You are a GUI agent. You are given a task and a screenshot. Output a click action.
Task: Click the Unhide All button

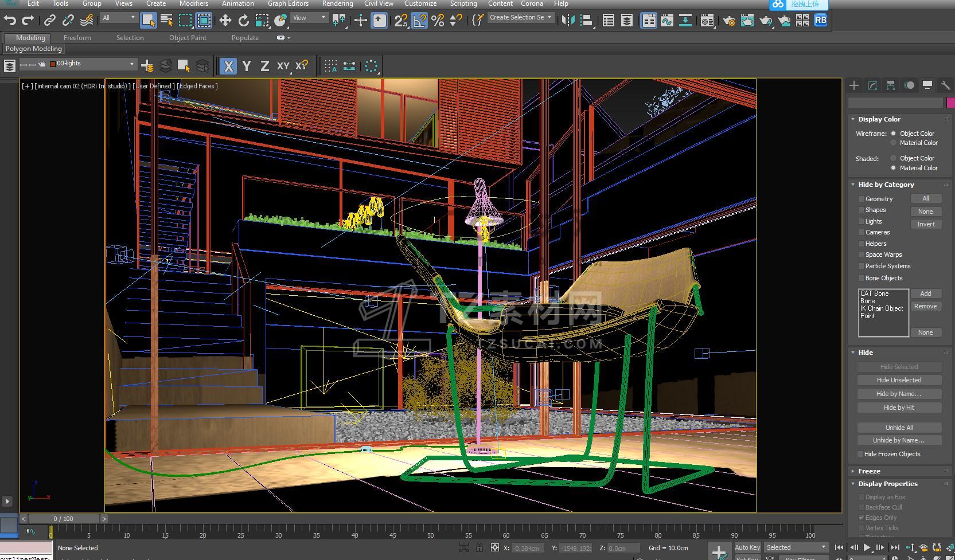point(899,428)
